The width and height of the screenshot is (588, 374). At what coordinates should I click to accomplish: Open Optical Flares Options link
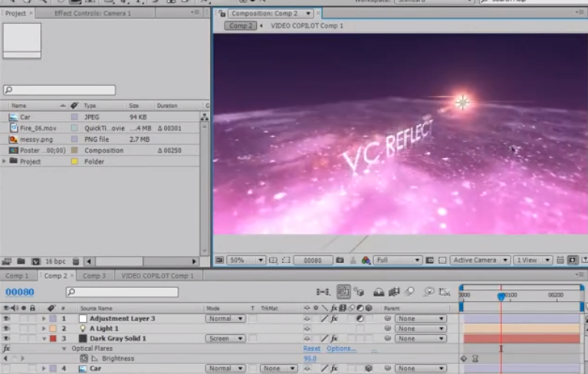[341, 349]
